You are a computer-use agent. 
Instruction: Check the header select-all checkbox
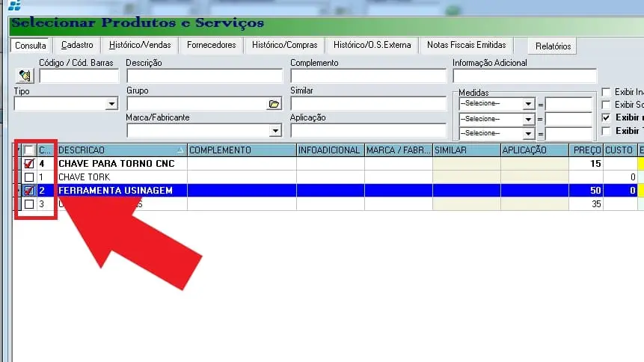point(29,150)
